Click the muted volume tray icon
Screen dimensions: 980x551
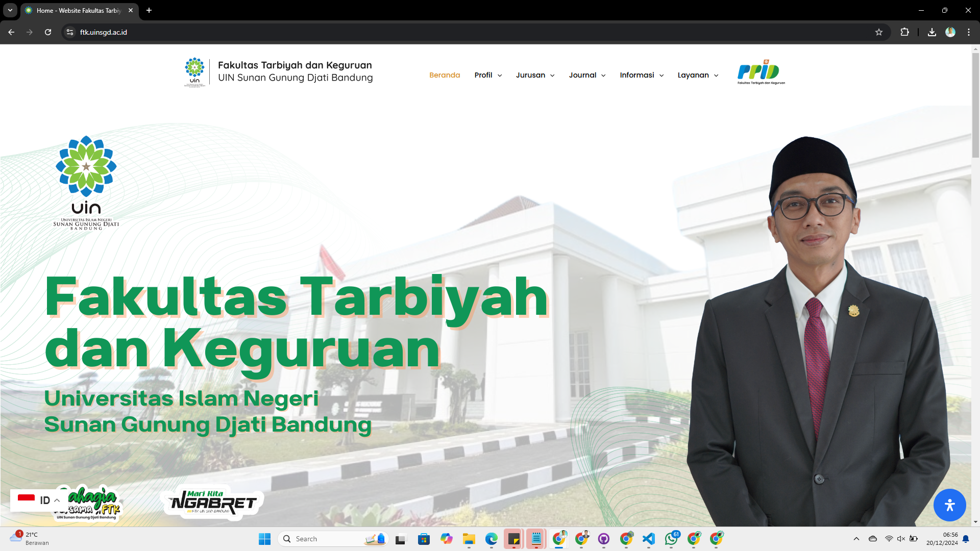pos(901,539)
